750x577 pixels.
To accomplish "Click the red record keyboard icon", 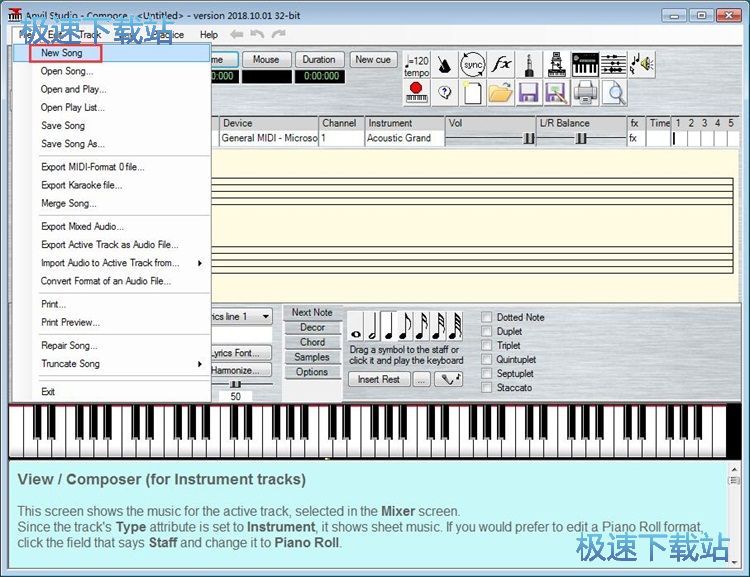I will 417,93.
